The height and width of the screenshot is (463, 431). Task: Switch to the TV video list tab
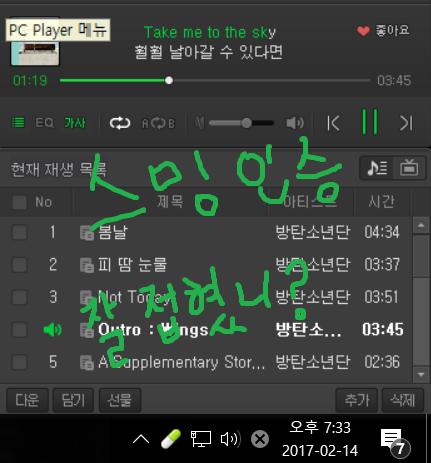pyautogui.click(x=409, y=168)
